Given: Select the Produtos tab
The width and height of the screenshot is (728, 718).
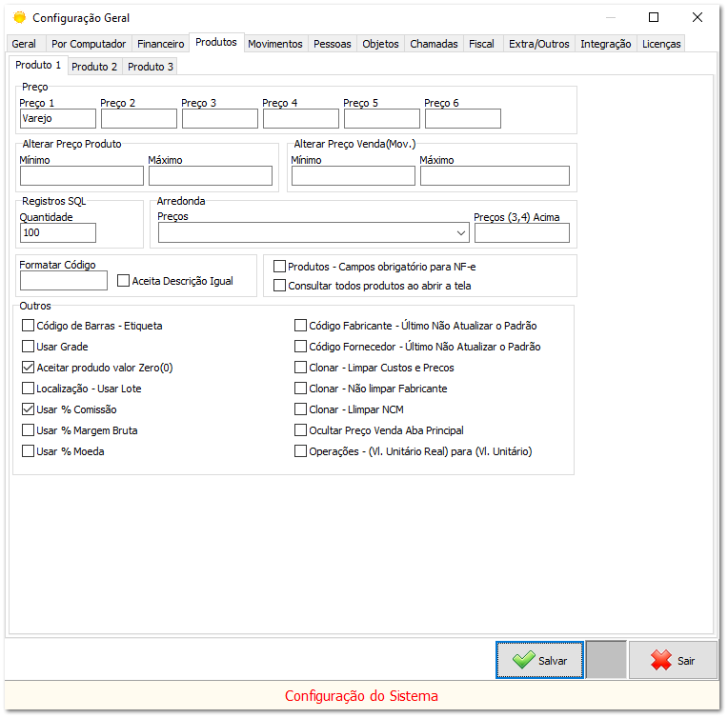Looking at the screenshot, I should [x=216, y=42].
